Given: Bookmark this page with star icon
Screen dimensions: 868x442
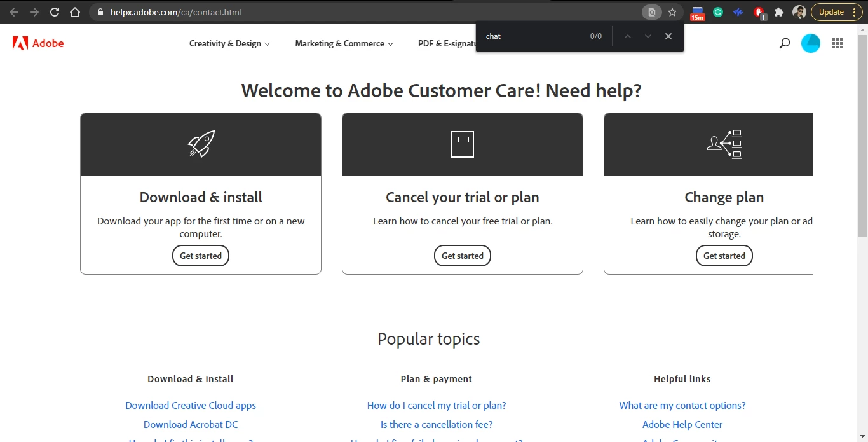Looking at the screenshot, I should pyautogui.click(x=672, y=12).
